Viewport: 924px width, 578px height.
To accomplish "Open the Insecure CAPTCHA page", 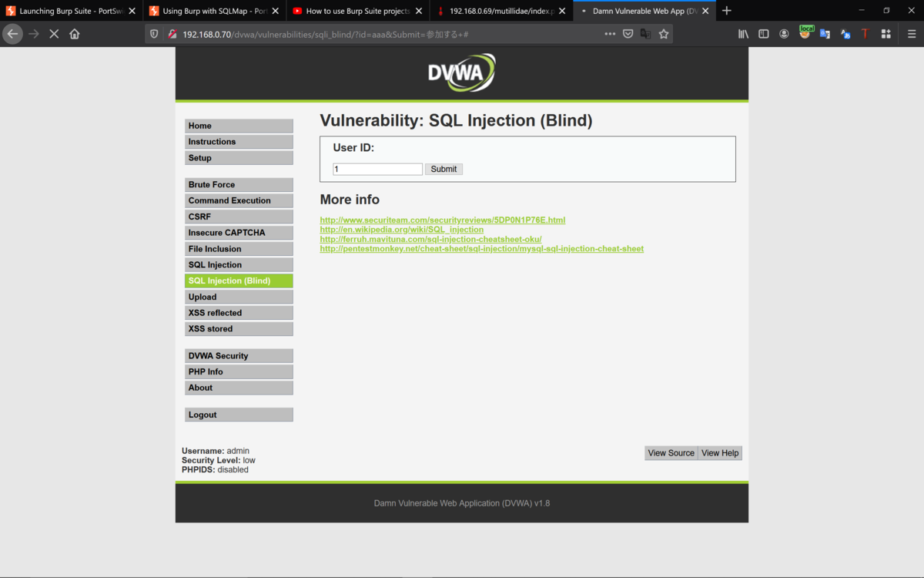I will 239,233.
